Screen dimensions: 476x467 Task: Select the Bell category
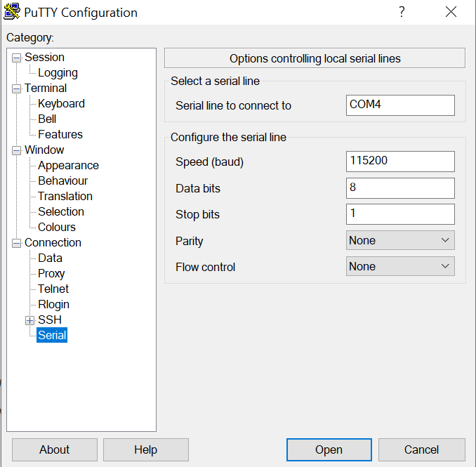(47, 119)
